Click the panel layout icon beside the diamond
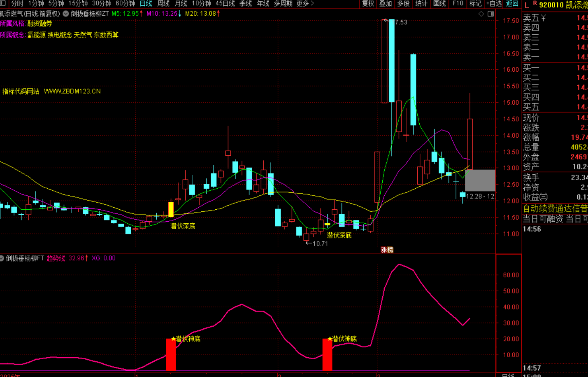The width and height of the screenshot is (588, 377). click(x=490, y=14)
